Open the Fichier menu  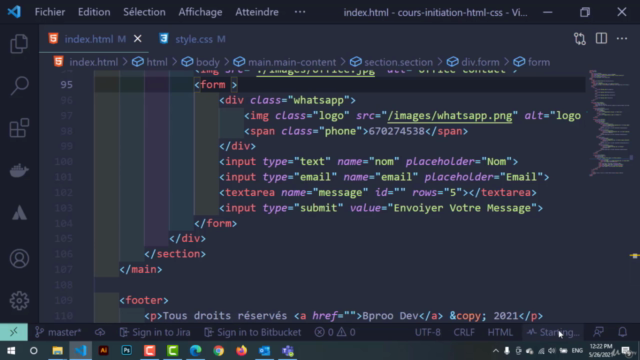coord(50,12)
